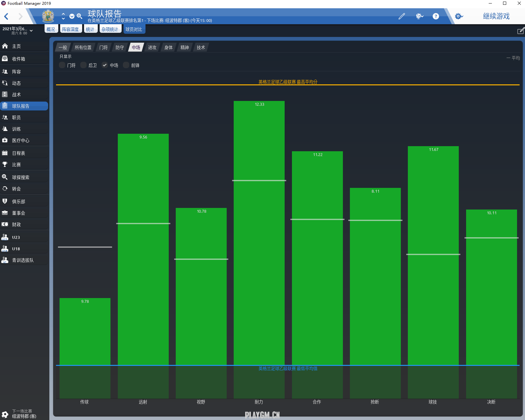Viewport: 525px width, 420px height.
Task: Open 俱乐部 club info in sidebar
Action: (24, 202)
